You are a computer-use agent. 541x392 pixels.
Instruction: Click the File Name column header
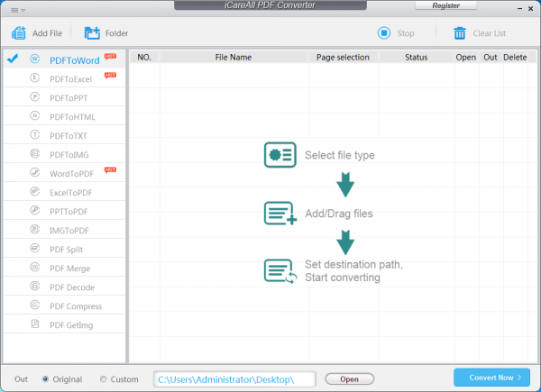(x=234, y=58)
